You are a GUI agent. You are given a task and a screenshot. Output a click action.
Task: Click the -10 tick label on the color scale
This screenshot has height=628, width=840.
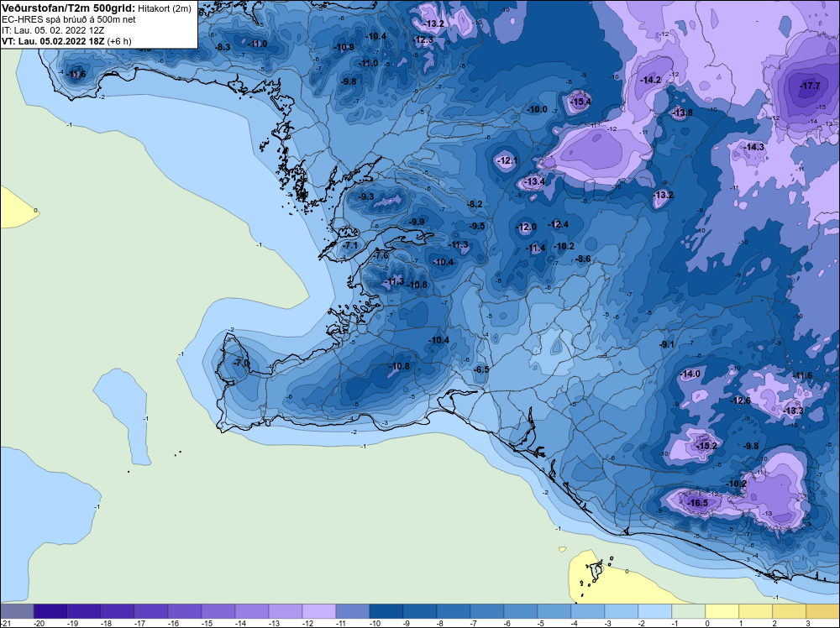pyautogui.click(x=374, y=623)
